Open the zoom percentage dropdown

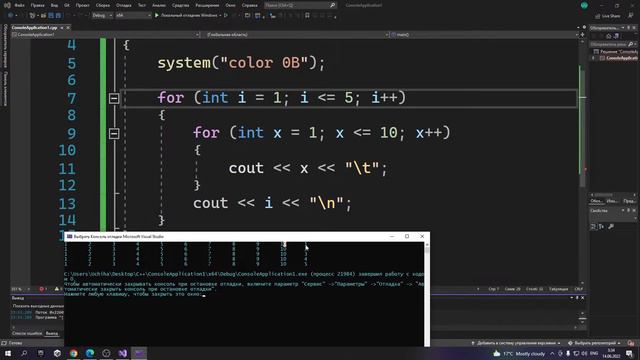(x=20, y=289)
